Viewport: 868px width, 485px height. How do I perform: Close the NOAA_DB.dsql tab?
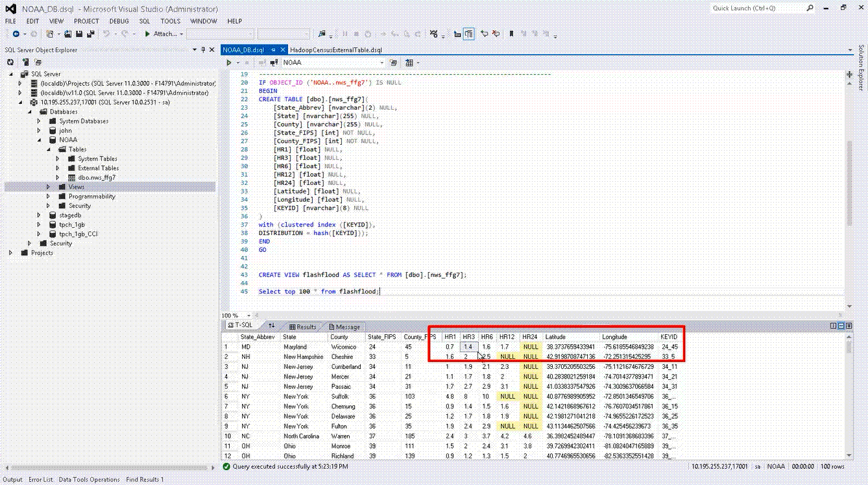point(282,50)
